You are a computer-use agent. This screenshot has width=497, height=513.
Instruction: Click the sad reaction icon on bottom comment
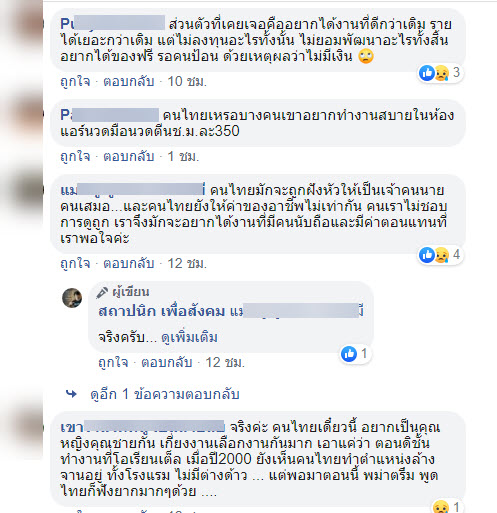[x=441, y=507]
